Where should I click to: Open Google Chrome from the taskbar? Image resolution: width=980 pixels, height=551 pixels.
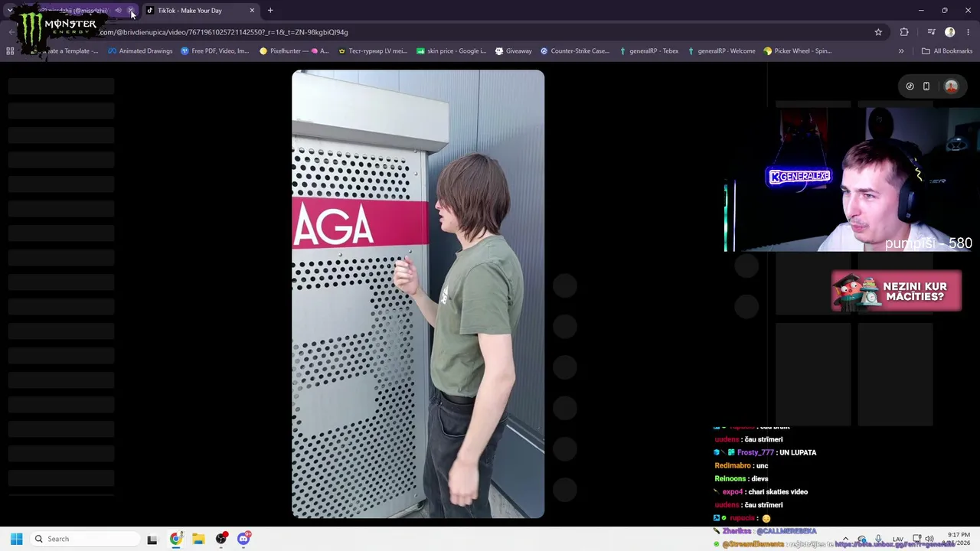coord(176,540)
